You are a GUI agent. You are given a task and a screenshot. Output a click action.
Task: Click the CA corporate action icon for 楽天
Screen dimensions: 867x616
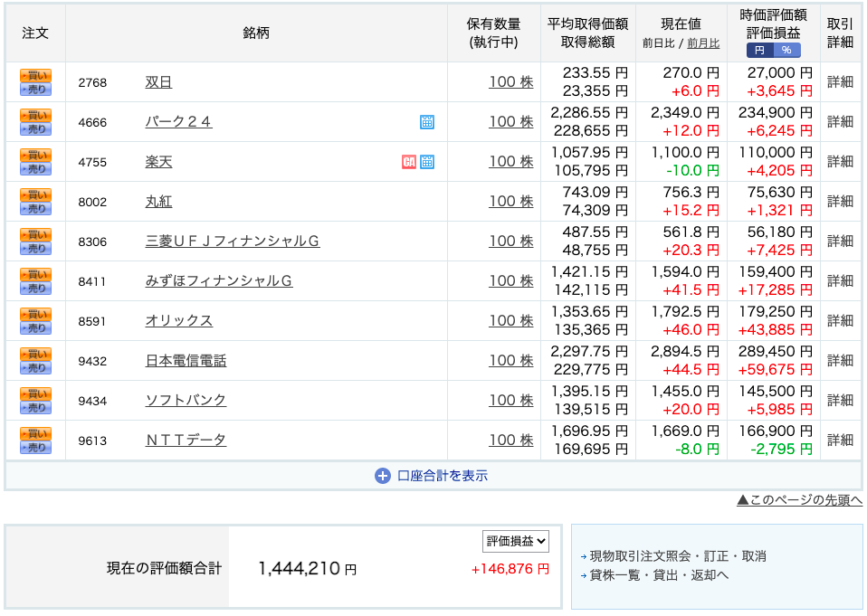[x=409, y=162]
